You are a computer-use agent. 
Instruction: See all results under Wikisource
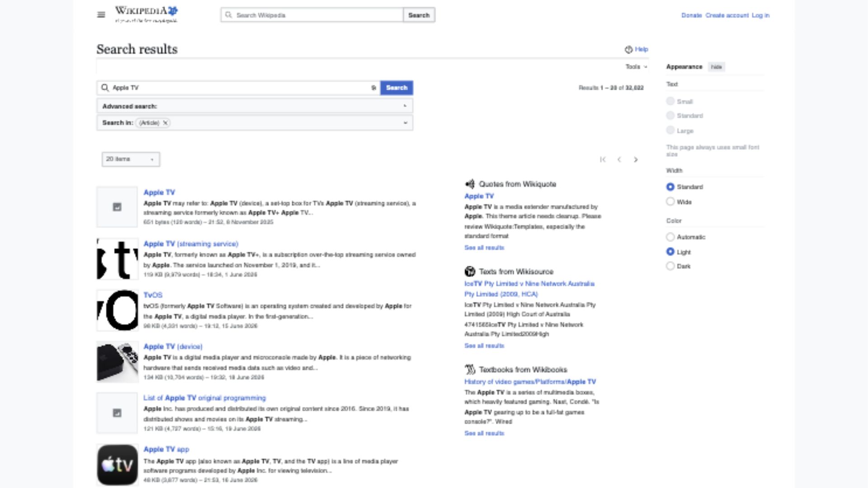click(x=484, y=346)
